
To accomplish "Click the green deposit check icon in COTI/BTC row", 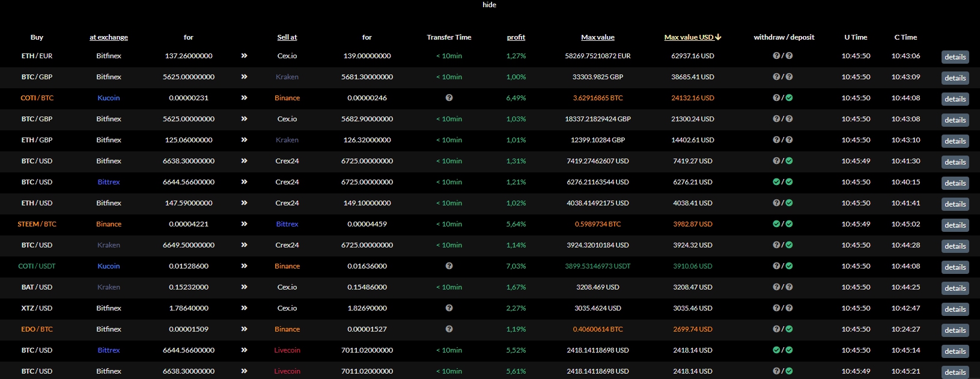I will click(x=789, y=98).
